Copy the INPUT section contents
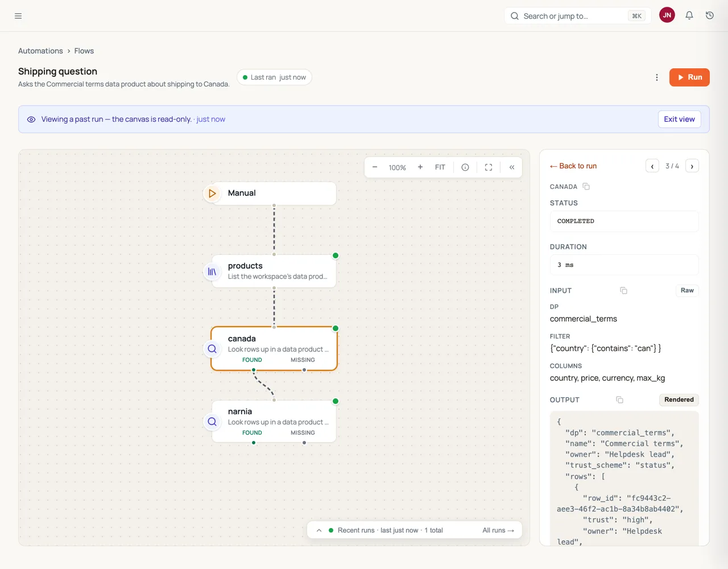 click(x=623, y=291)
